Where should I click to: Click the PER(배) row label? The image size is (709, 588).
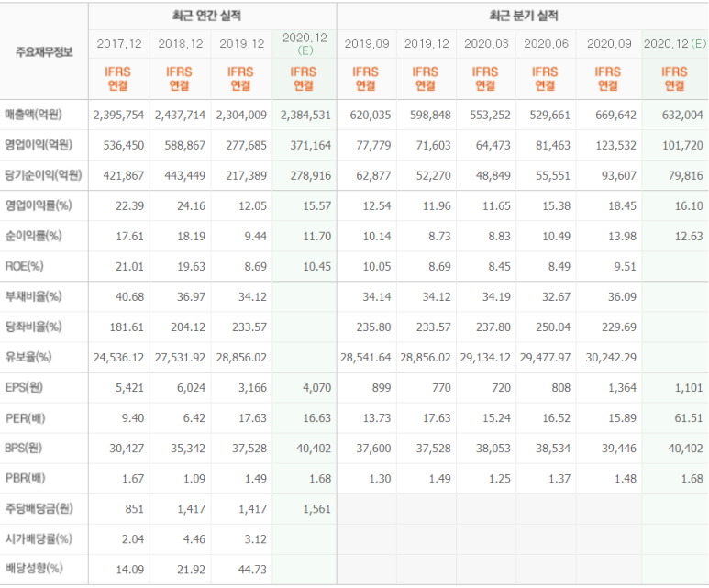coord(25,418)
